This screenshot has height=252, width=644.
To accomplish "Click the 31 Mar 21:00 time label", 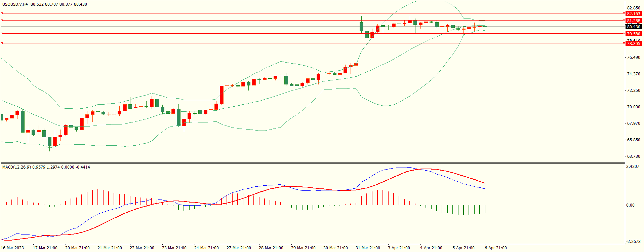I will tap(368, 248).
